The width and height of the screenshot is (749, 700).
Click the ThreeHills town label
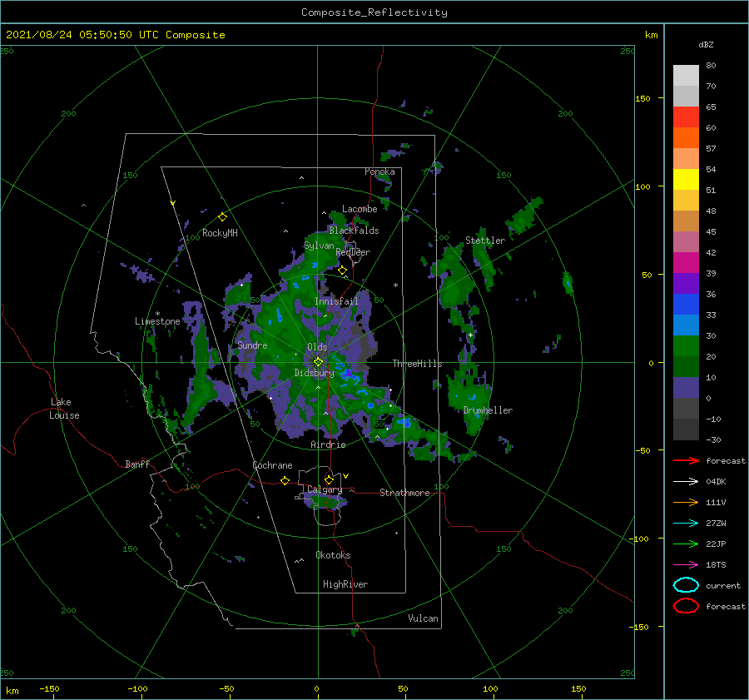[x=418, y=364]
